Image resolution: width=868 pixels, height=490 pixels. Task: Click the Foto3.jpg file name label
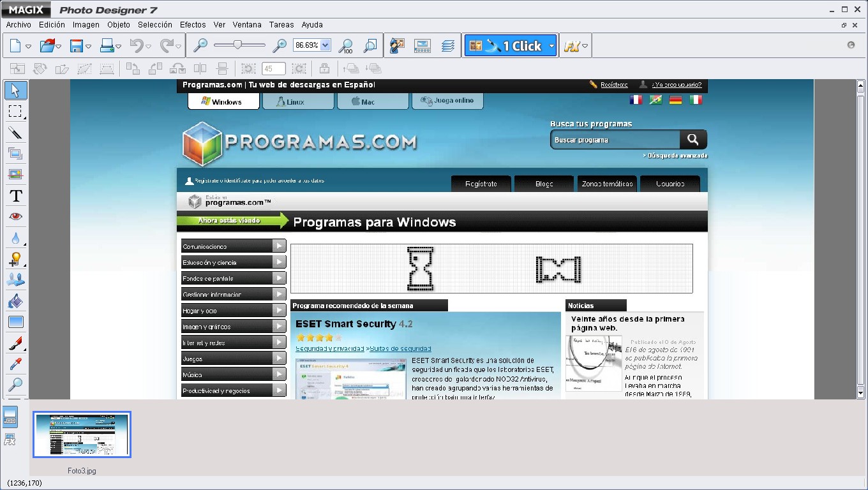pos(82,471)
